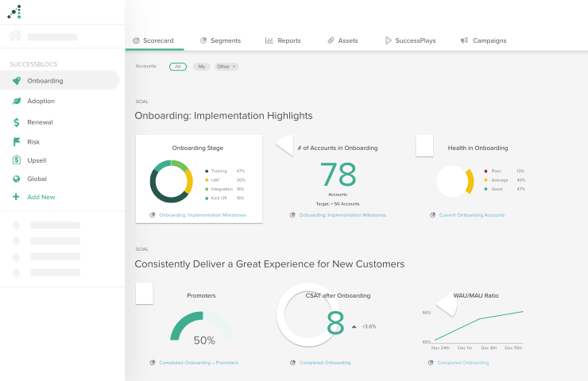The height and width of the screenshot is (381, 588).
Task: Open the Reports tab
Action: 283,40
